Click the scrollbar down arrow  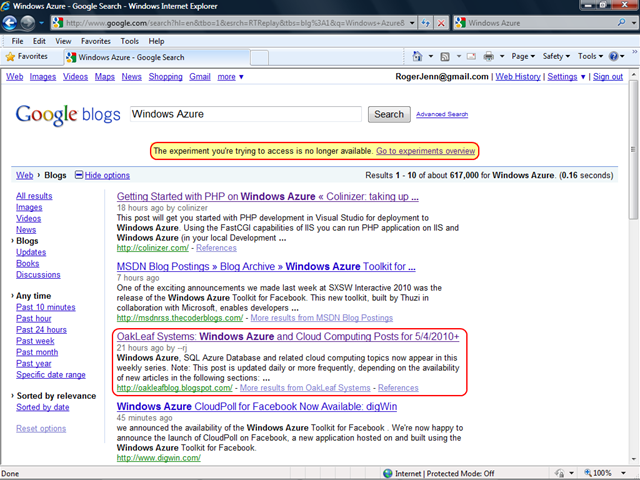633,460
